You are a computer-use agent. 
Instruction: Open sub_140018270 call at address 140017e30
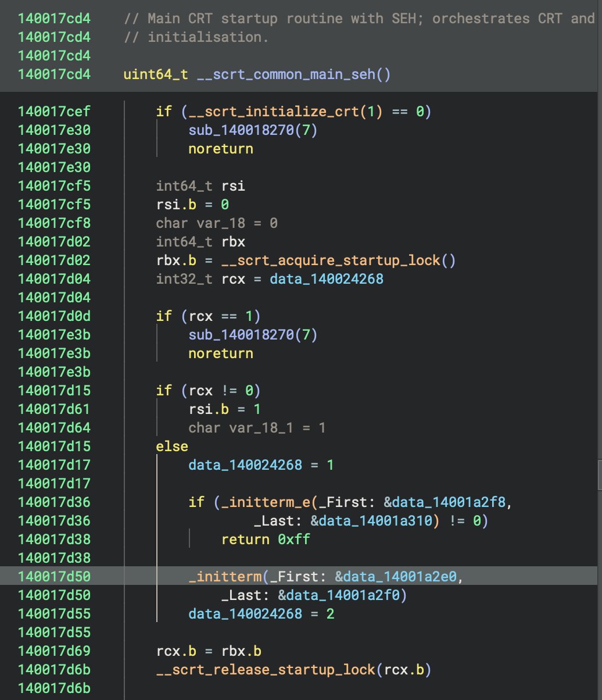click(x=241, y=130)
